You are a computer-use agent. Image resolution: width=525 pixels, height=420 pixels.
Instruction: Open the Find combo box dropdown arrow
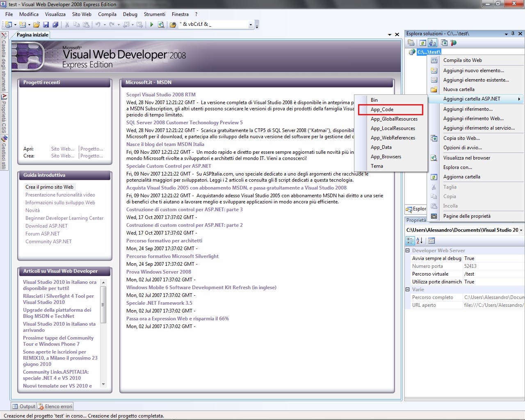pyautogui.click(x=251, y=25)
